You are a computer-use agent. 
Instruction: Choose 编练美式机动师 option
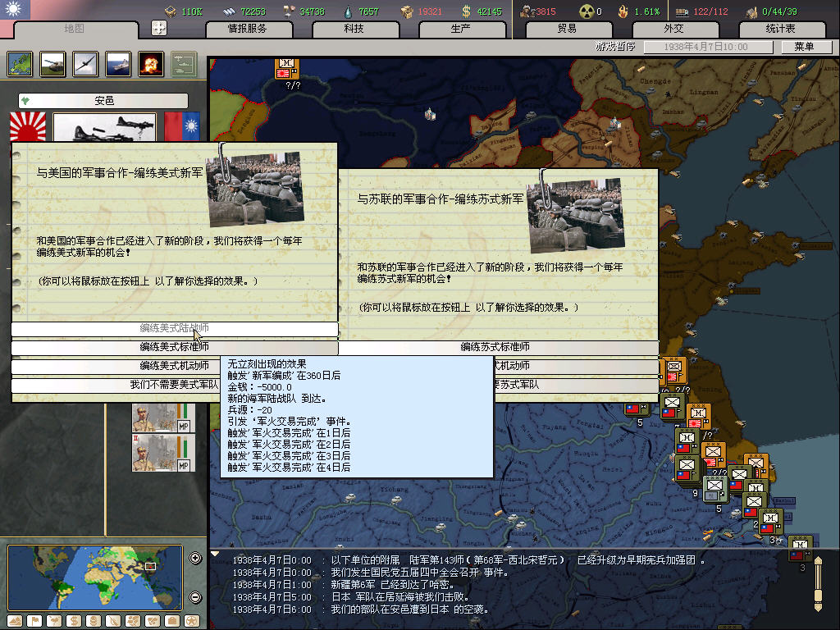(x=116, y=366)
